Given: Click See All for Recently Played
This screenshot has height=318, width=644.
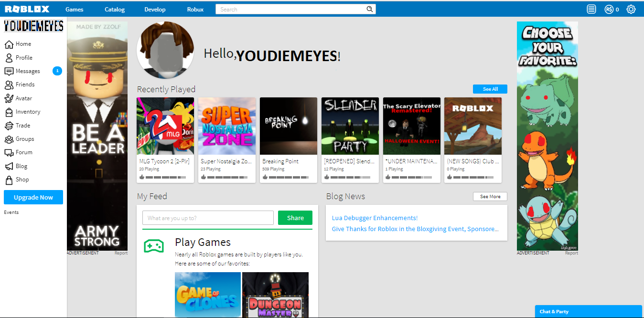Looking at the screenshot, I should 490,89.
